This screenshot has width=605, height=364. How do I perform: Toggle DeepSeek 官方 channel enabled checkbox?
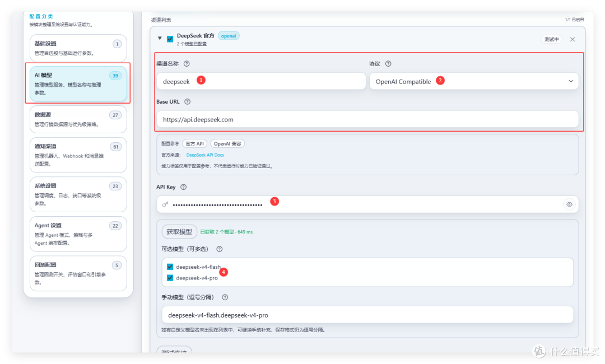(170, 39)
